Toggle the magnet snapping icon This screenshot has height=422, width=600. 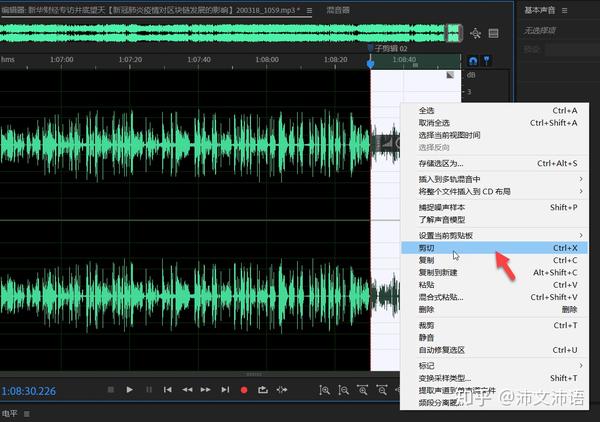(x=473, y=61)
